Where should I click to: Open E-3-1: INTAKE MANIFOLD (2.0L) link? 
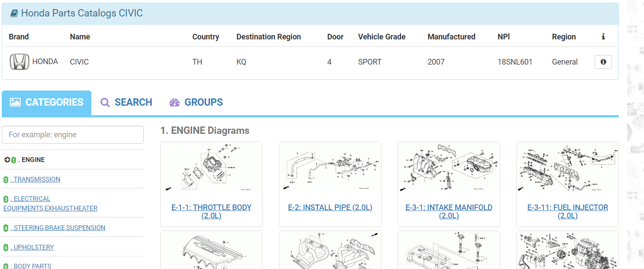449,211
